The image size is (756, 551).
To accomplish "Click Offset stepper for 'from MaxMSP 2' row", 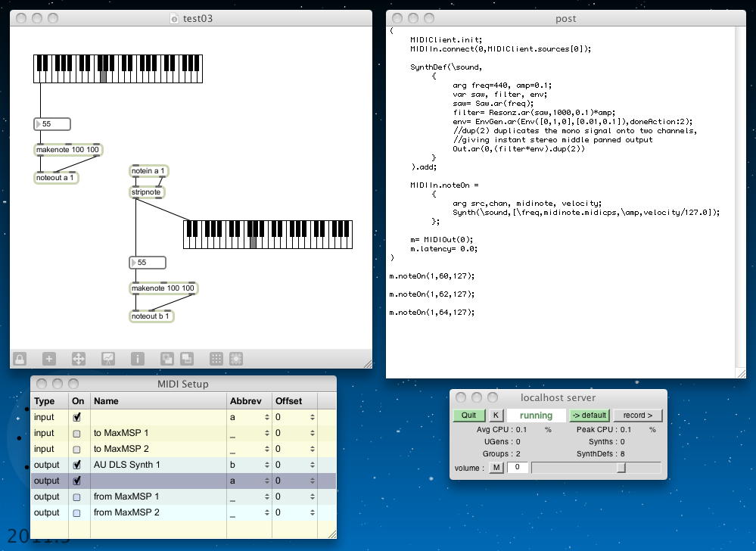I will [x=313, y=512].
